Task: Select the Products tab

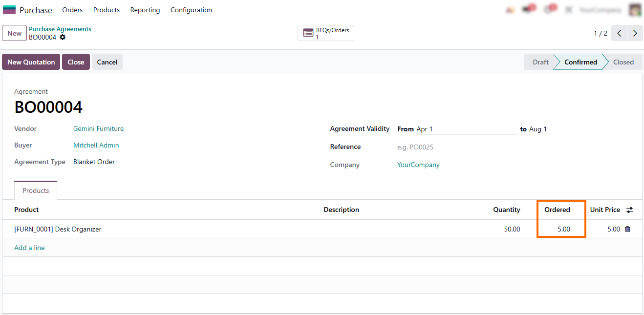Action: point(36,190)
